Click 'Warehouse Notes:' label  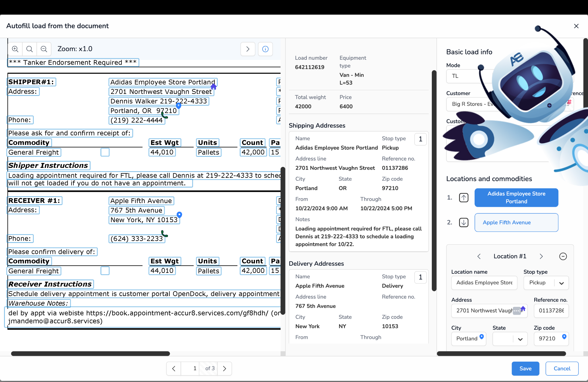point(38,303)
